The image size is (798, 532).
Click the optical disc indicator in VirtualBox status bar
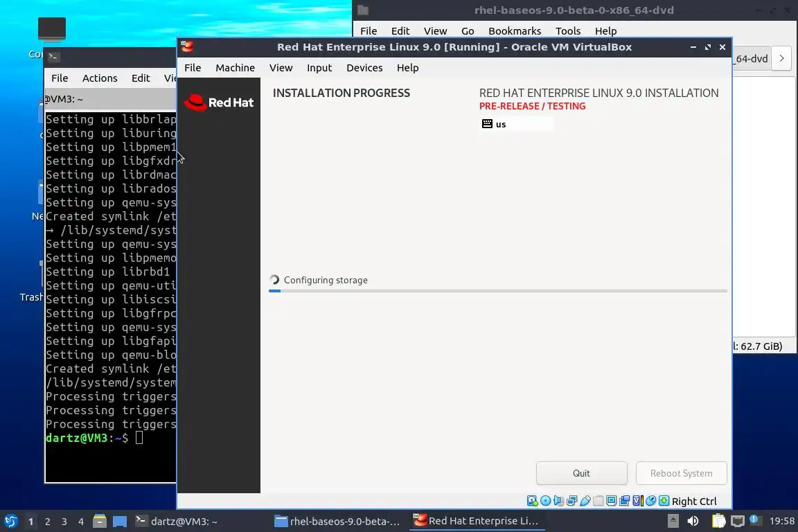tap(545, 501)
